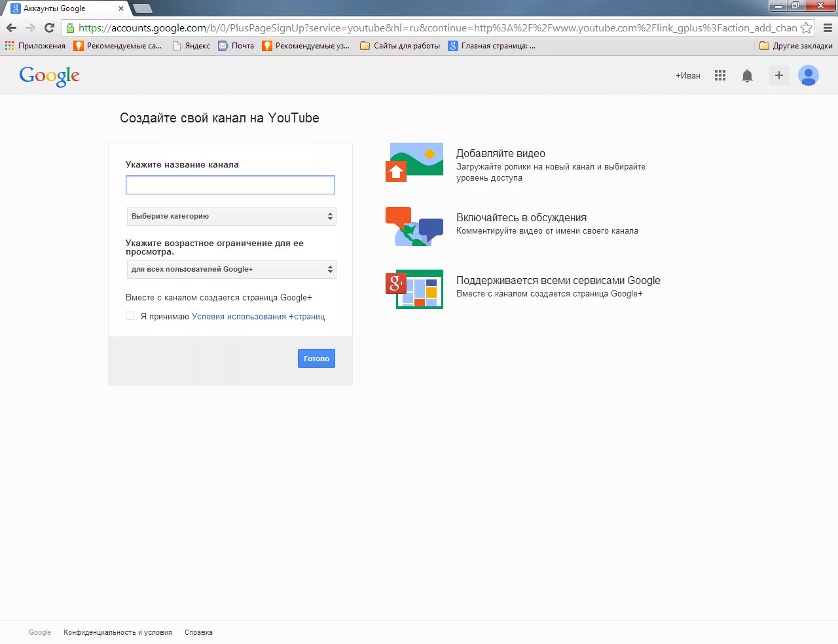Click the browser Back arrow
Screen dimensions: 838x644
point(11,27)
